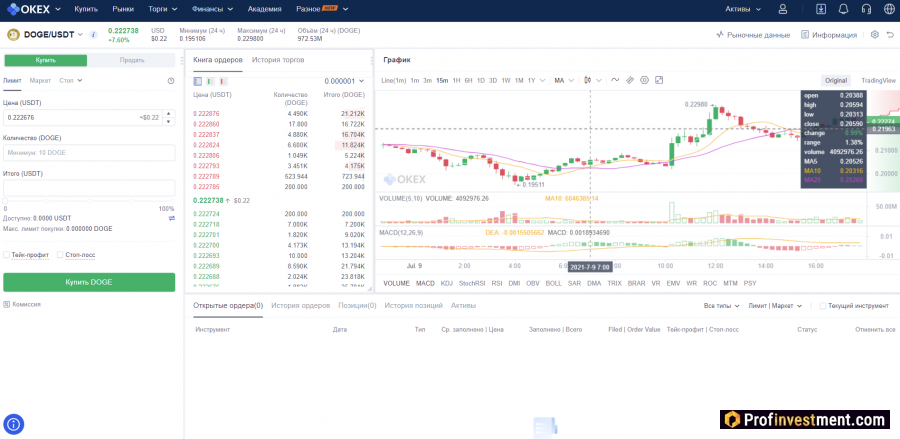900x439 pixels.
Task: Open the layout settings gear icon
Action: 875,34
